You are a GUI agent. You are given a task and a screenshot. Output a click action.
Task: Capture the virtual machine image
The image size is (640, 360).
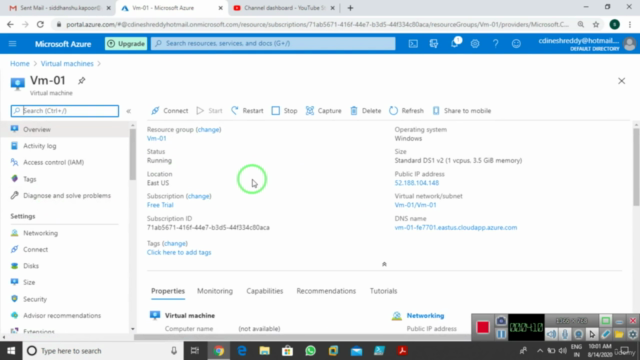click(x=324, y=111)
